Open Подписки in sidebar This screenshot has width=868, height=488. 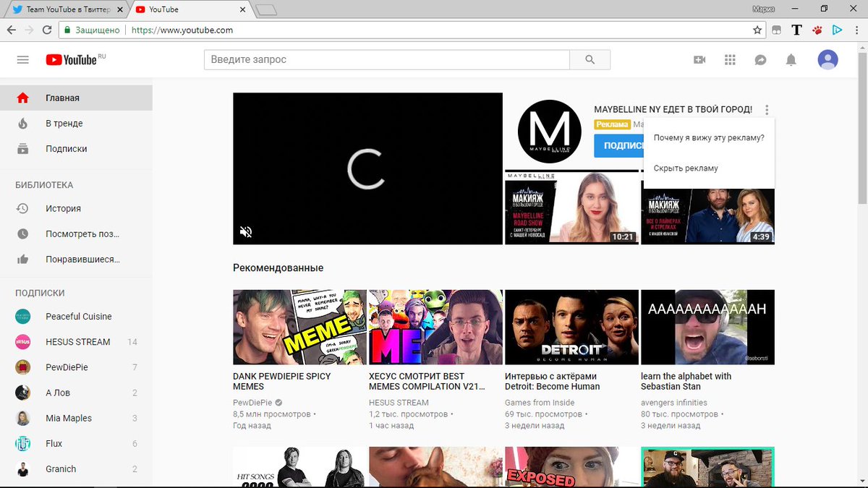[x=76, y=148]
